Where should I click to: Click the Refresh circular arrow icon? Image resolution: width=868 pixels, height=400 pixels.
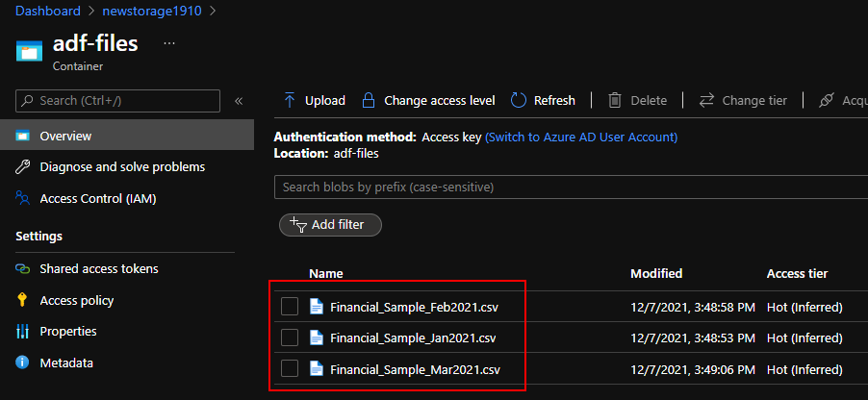519,100
